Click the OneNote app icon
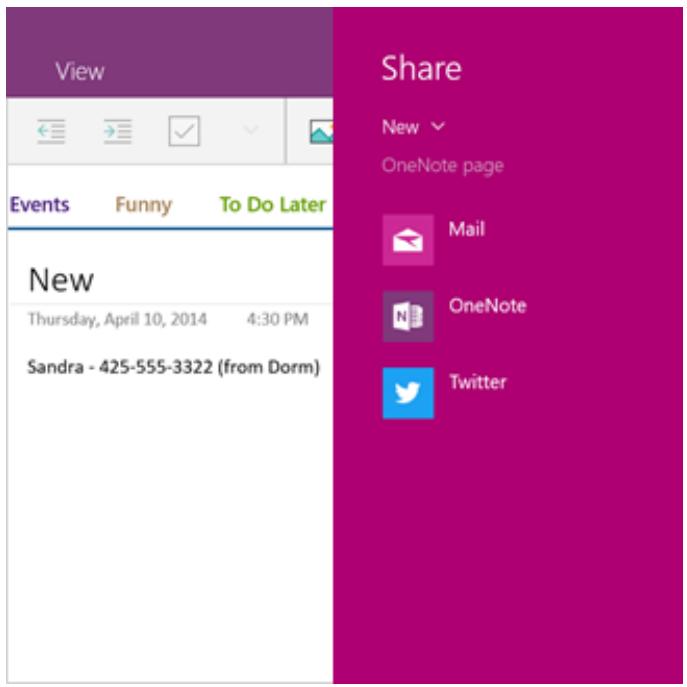This screenshot has width=687, height=687. [408, 316]
